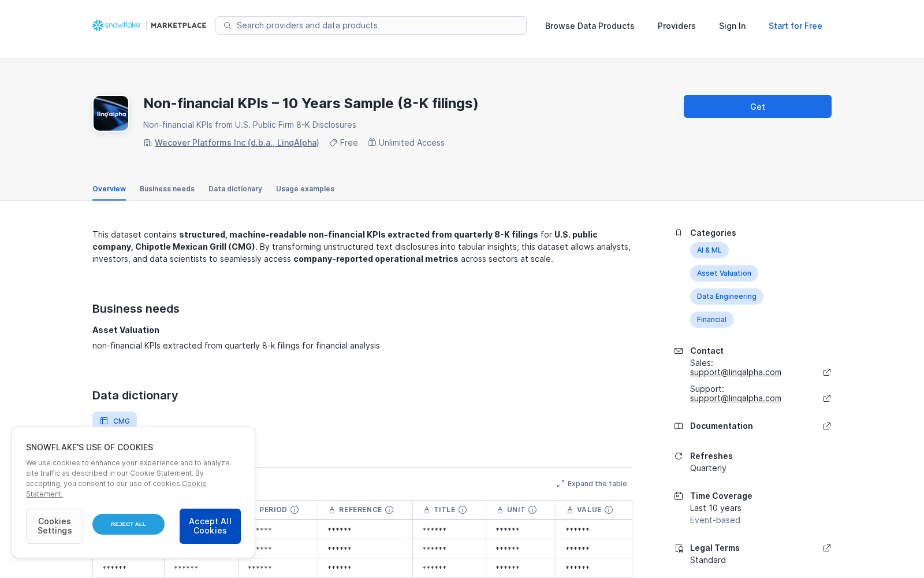This screenshot has width=924, height=578.
Task: Open the Providers menu item
Action: tap(677, 26)
